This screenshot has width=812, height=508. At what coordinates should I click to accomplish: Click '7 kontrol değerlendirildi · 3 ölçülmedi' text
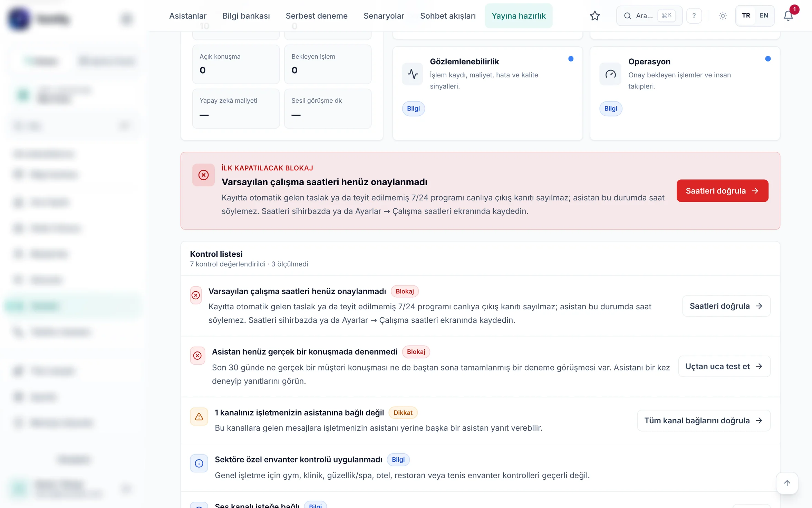(249, 264)
